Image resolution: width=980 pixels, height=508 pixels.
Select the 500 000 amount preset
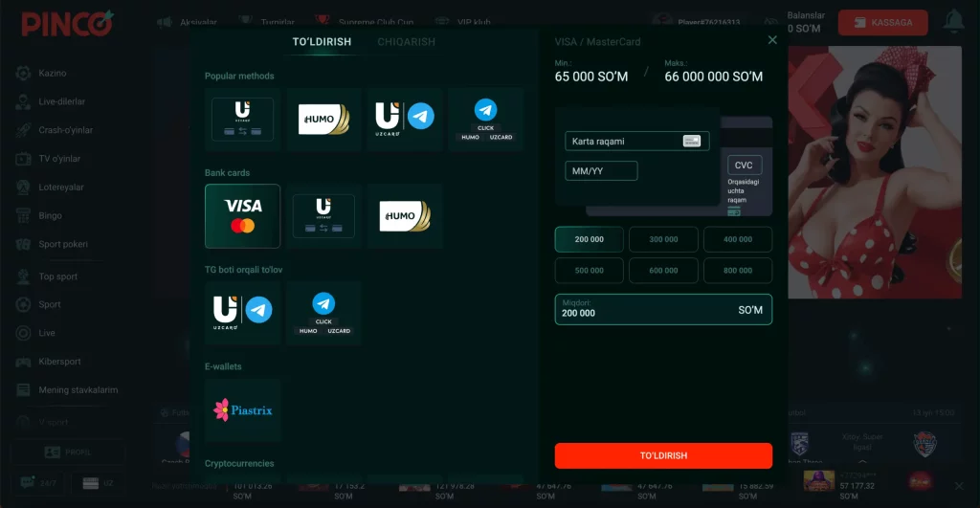589,271
